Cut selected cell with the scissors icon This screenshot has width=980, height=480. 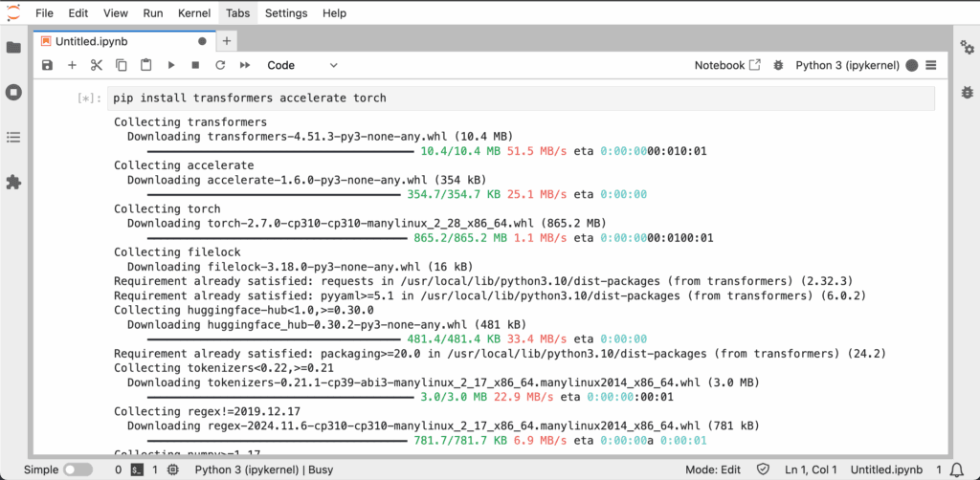[97, 65]
